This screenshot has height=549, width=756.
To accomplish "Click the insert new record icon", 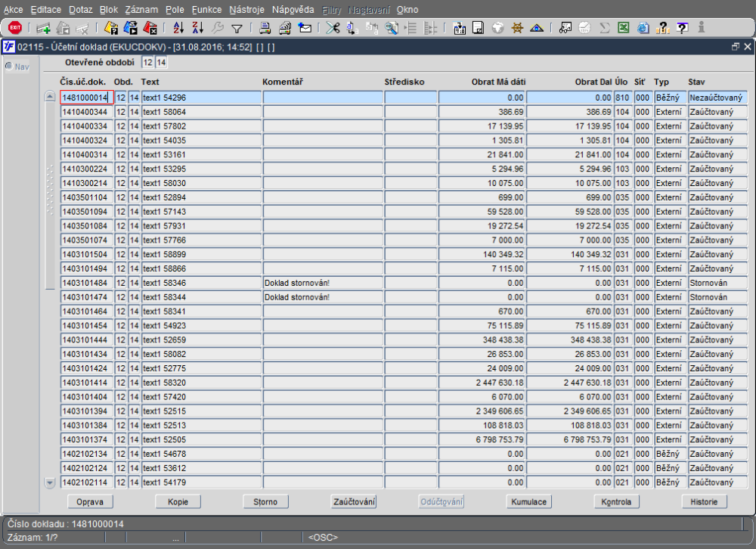I will pos(44,29).
